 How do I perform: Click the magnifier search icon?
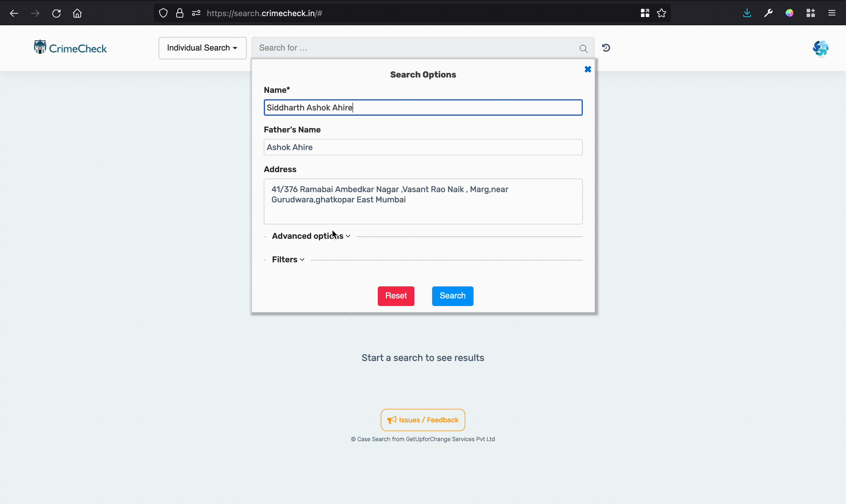tap(583, 48)
